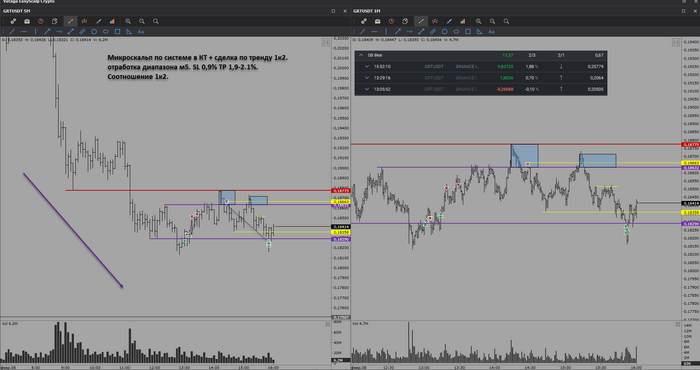Jump to latest bar in GRTUSDT 1M chart
Screen dimensions: 700x370
[x=676, y=42]
